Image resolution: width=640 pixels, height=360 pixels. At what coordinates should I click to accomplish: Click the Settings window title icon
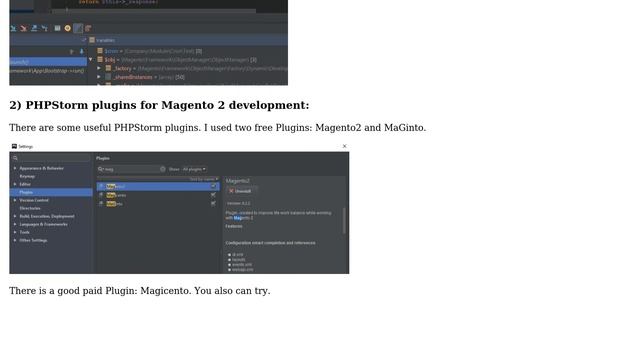coord(14,146)
